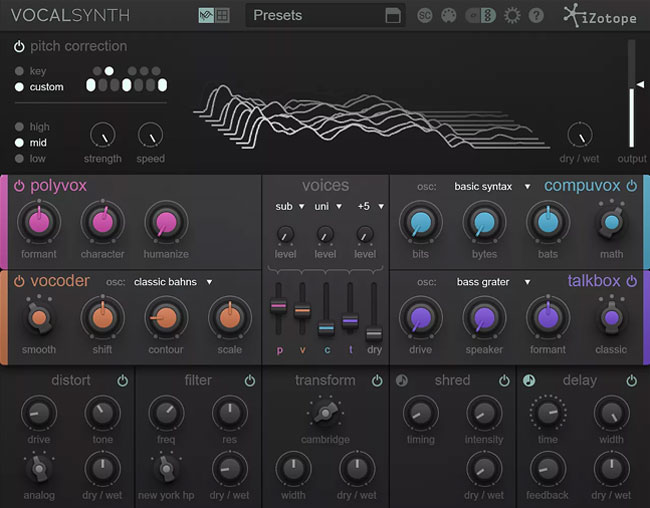Click the compuvox bytes knob

coord(484,222)
